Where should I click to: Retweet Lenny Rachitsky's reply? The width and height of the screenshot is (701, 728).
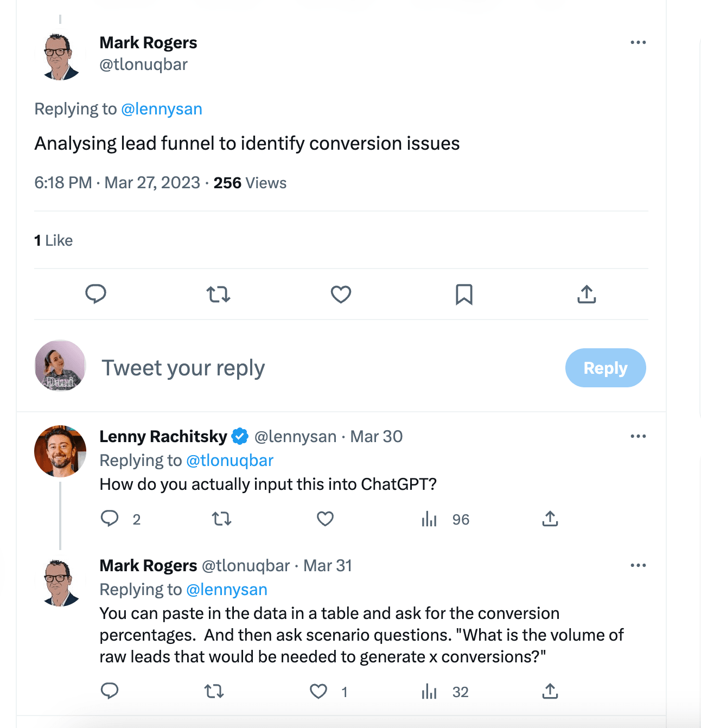(221, 519)
